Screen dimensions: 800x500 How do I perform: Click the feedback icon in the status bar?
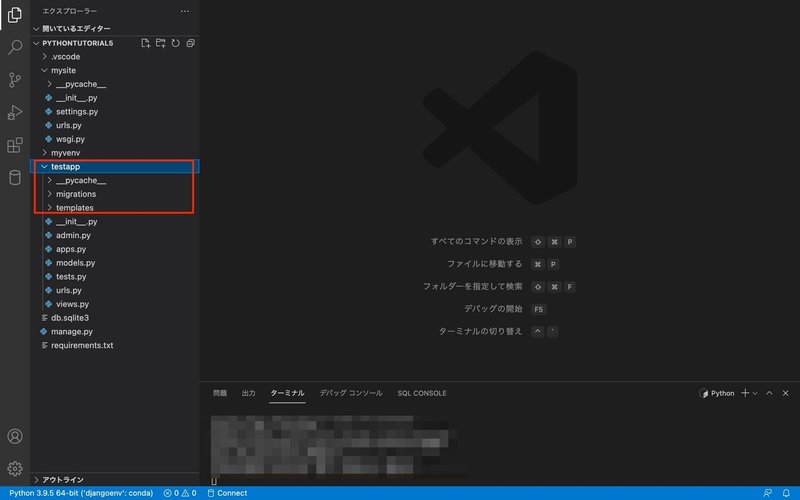[767, 493]
